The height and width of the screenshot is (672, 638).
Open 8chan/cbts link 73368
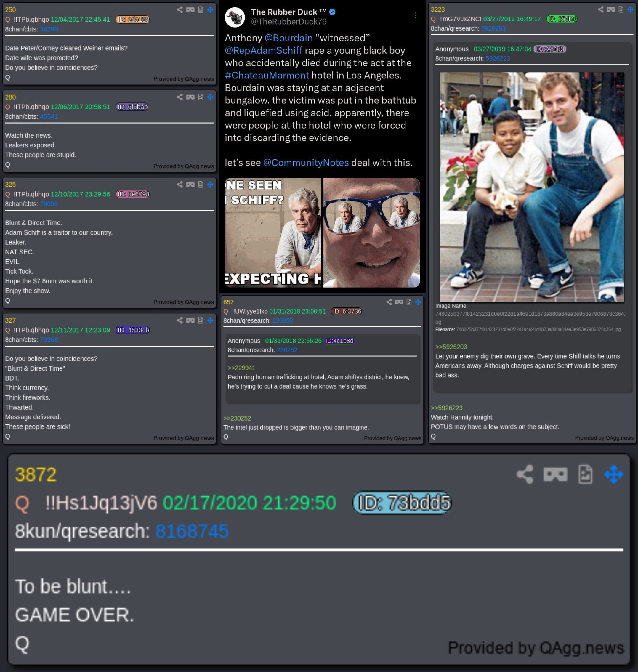[x=49, y=340]
